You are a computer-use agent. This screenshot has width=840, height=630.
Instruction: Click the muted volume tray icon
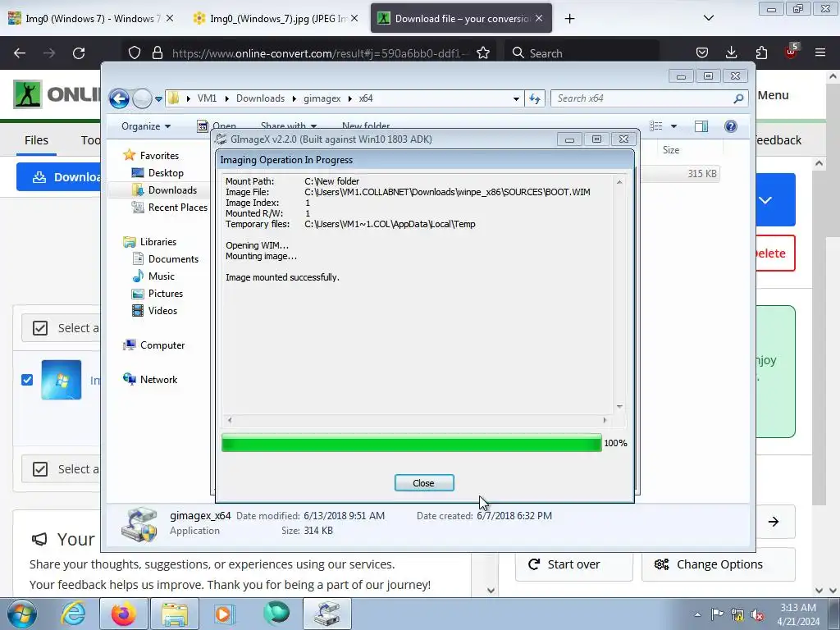[757, 614]
